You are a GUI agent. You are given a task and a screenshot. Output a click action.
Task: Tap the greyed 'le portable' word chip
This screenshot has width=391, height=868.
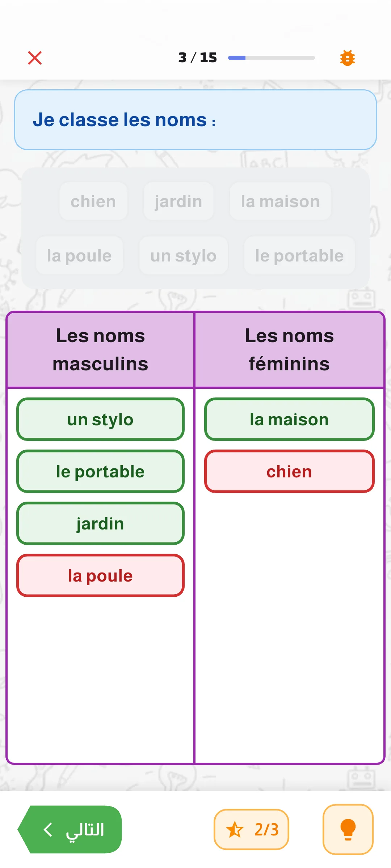point(299,256)
